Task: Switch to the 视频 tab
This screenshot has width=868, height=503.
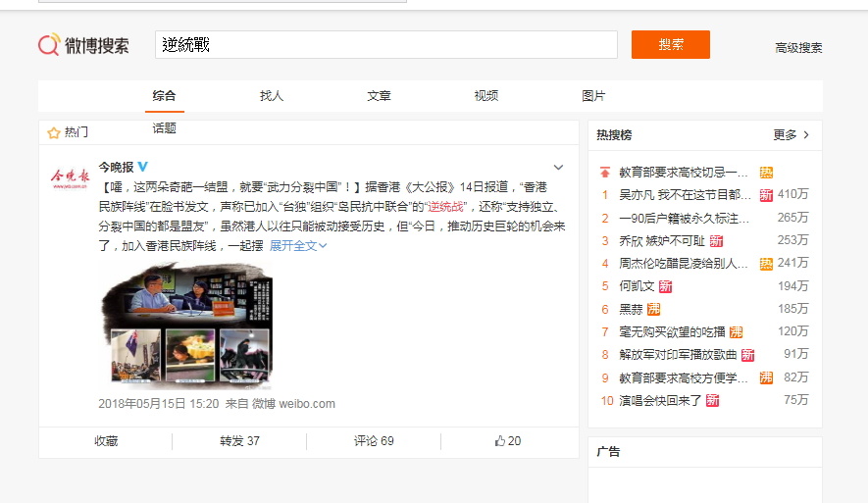Action: click(486, 96)
